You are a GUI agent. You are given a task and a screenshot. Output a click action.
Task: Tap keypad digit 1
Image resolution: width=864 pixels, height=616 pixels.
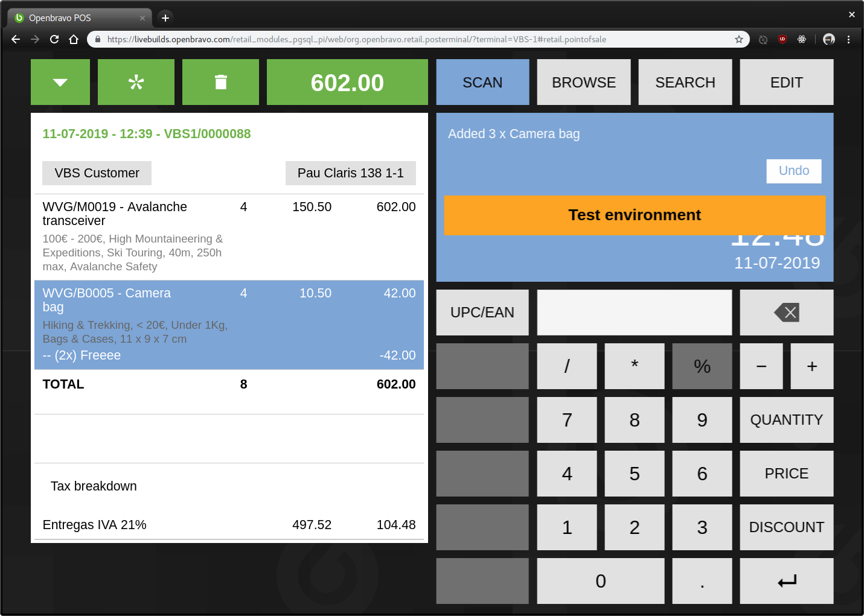567,527
